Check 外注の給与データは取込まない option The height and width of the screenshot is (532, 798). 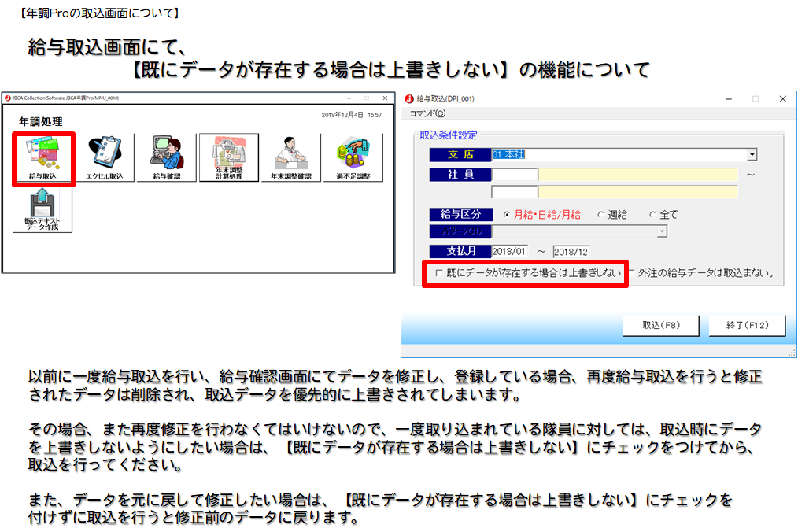(631, 273)
